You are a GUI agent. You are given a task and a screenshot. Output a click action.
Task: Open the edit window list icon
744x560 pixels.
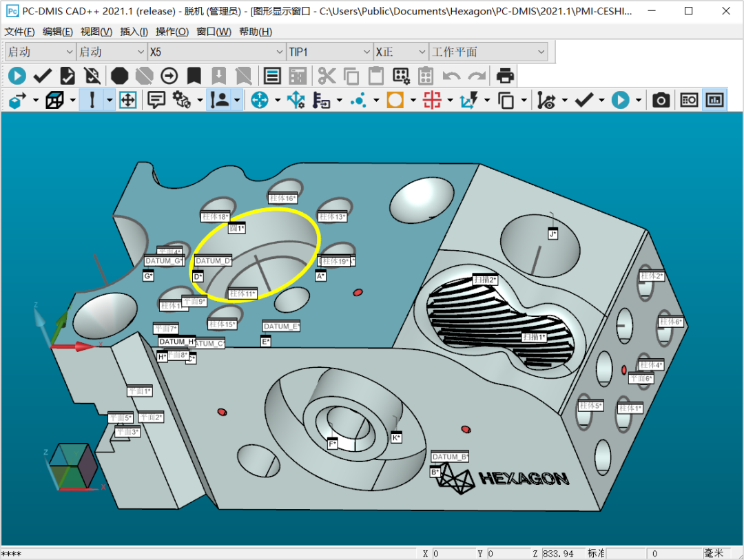click(272, 76)
